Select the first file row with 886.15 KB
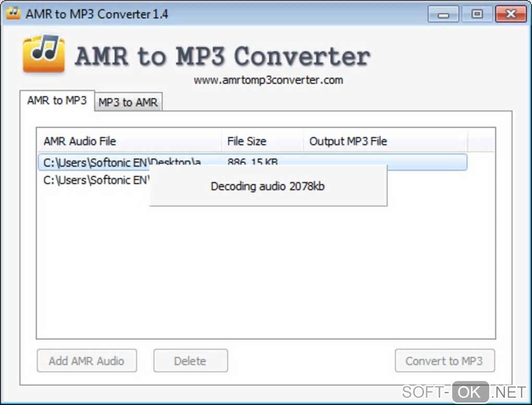 tap(252, 162)
